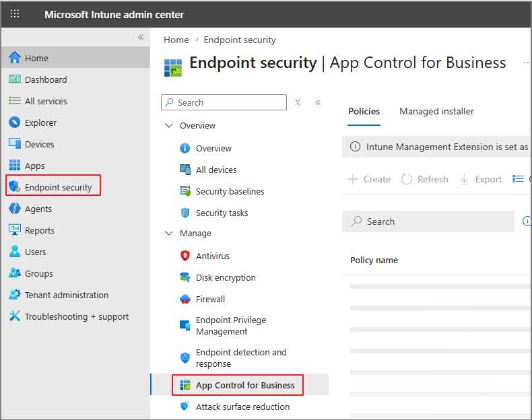Click the Intune Management Extension info banner
532x420 pixels.
[x=436, y=147]
